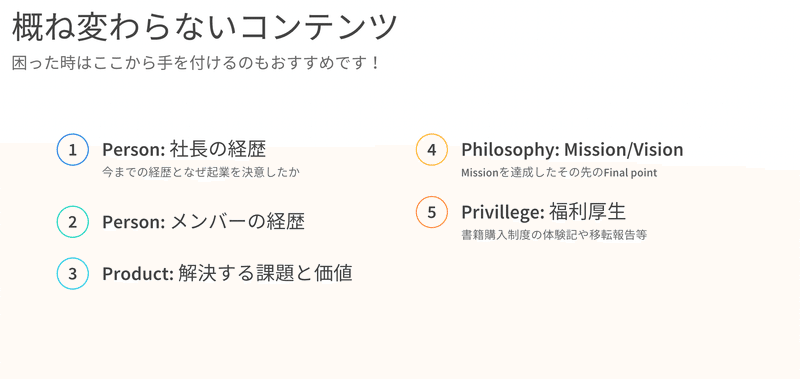
Task: Click the word 'Product:' in item 3
Action: 138,274
